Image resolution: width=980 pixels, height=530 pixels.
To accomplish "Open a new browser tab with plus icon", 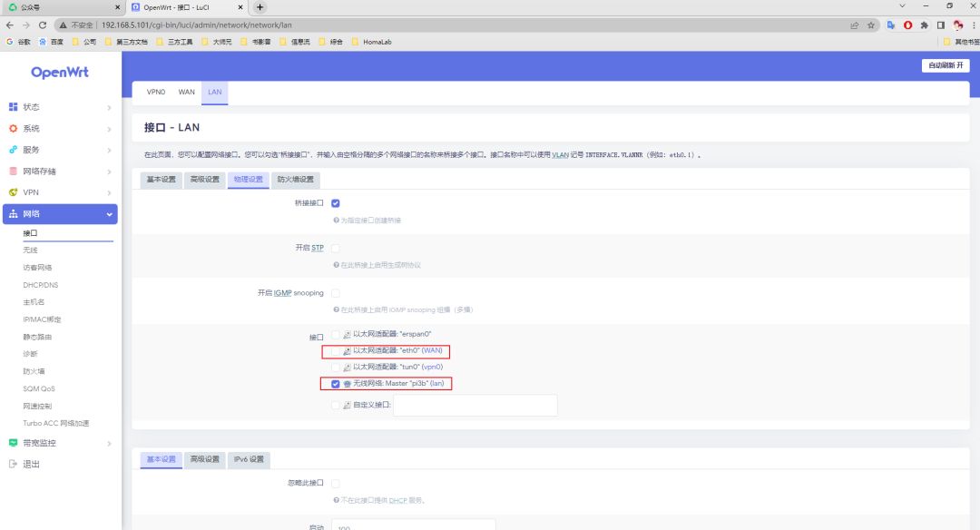I will (x=260, y=7).
